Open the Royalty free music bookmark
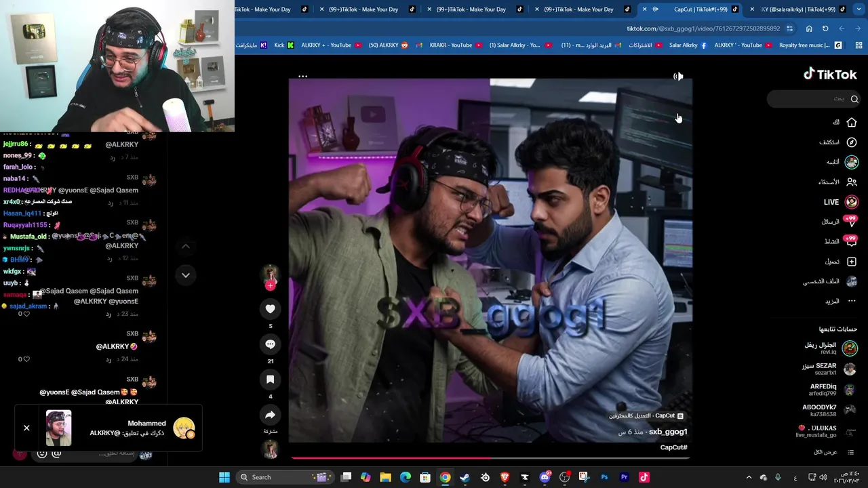The image size is (868, 488). click(x=810, y=45)
